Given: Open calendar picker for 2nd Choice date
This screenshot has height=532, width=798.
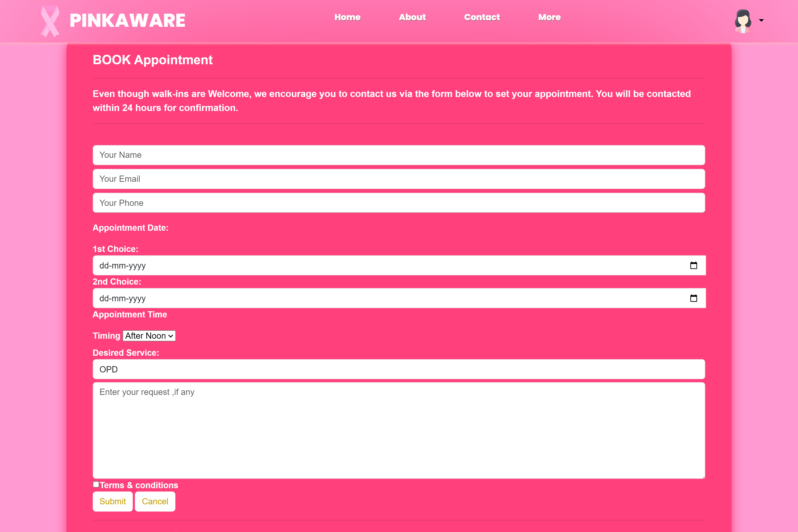Looking at the screenshot, I should coord(694,298).
